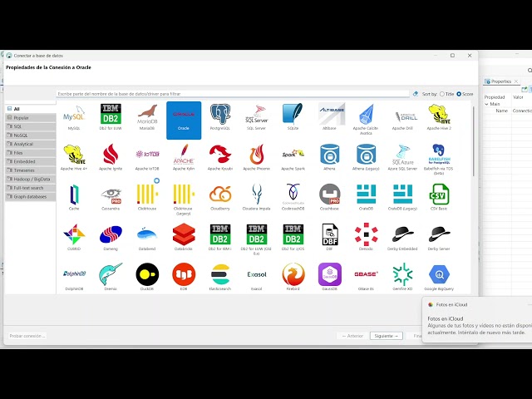Filter by Graph databases category
This screenshot has width=532, height=399.
pyautogui.click(x=31, y=197)
